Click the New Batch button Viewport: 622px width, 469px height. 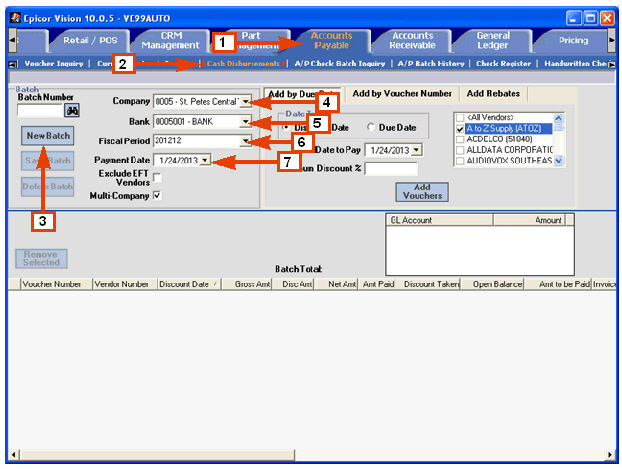(x=48, y=136)
